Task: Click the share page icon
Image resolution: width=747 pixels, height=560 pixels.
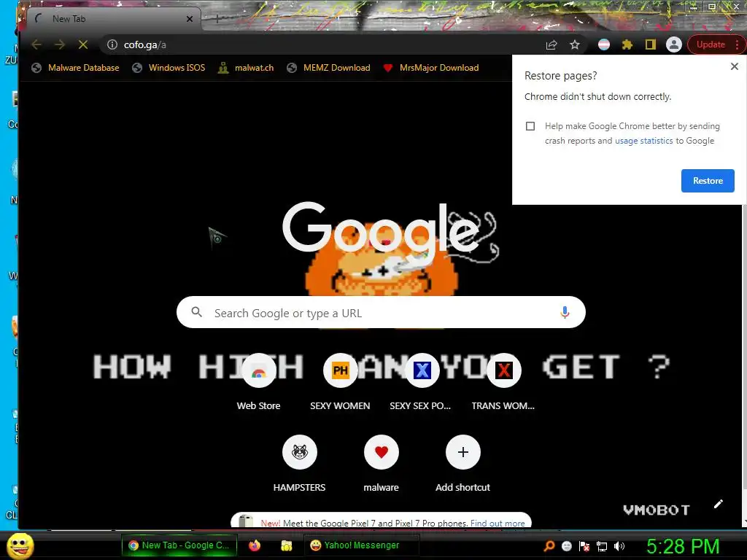Action: (x=551, y=44)
